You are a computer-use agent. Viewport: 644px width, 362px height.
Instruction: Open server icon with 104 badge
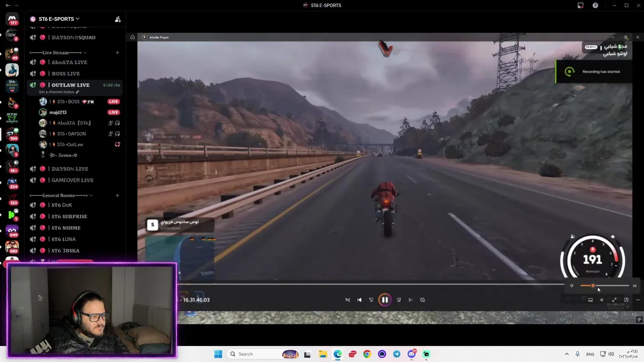click(x=12, y=134)
